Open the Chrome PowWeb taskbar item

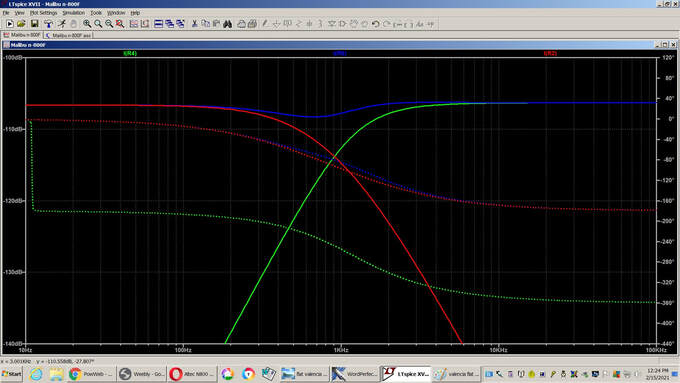tap(91, 374)
